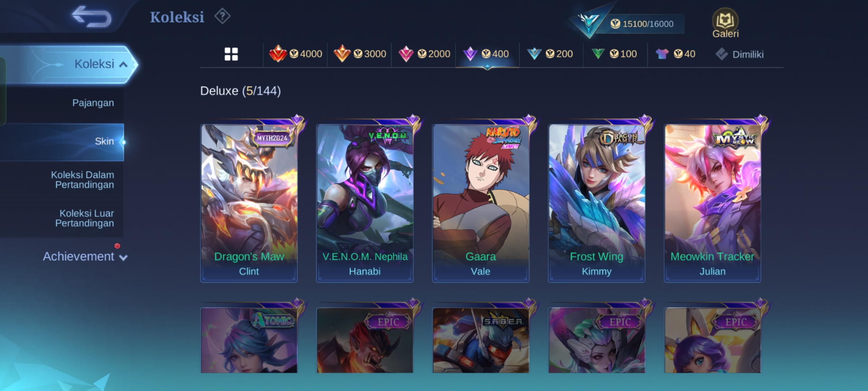Viewport: 868px width, 391px height.
Task: Open Gaara Vale skin card
Action: pos(481,203)
